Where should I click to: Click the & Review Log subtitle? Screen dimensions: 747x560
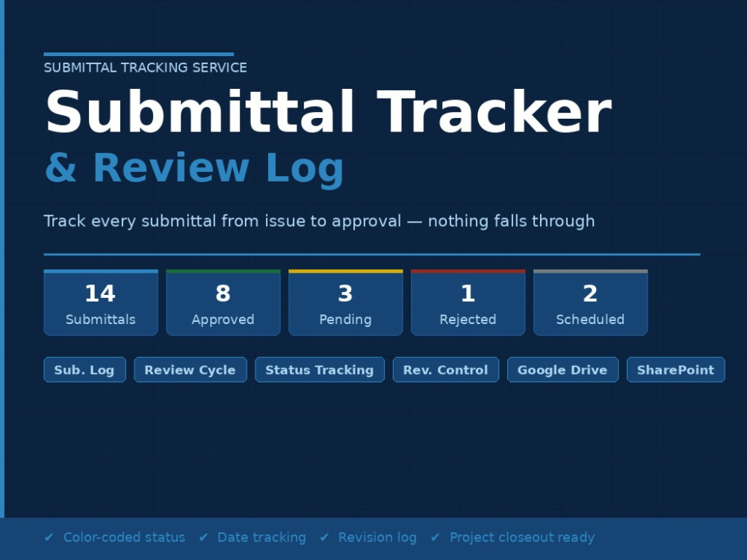[x=194, y=169]
